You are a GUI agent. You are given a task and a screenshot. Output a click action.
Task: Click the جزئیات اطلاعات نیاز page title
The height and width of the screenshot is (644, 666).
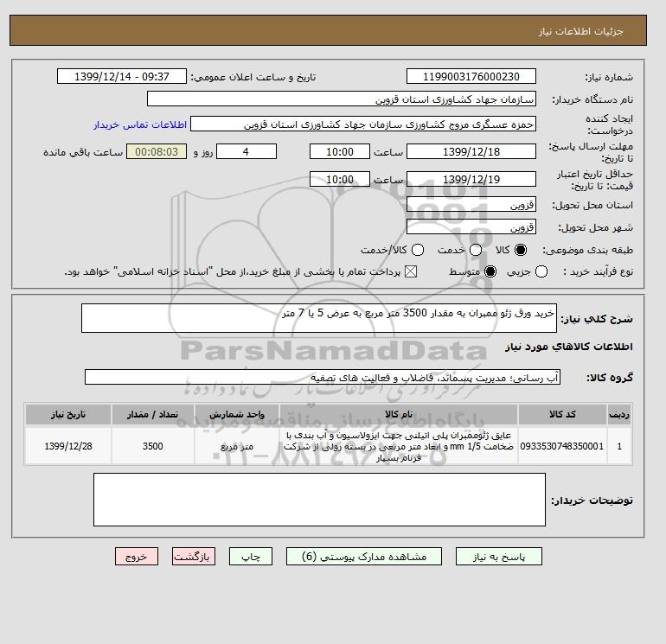pyautogui.click(x=580, y=31)
